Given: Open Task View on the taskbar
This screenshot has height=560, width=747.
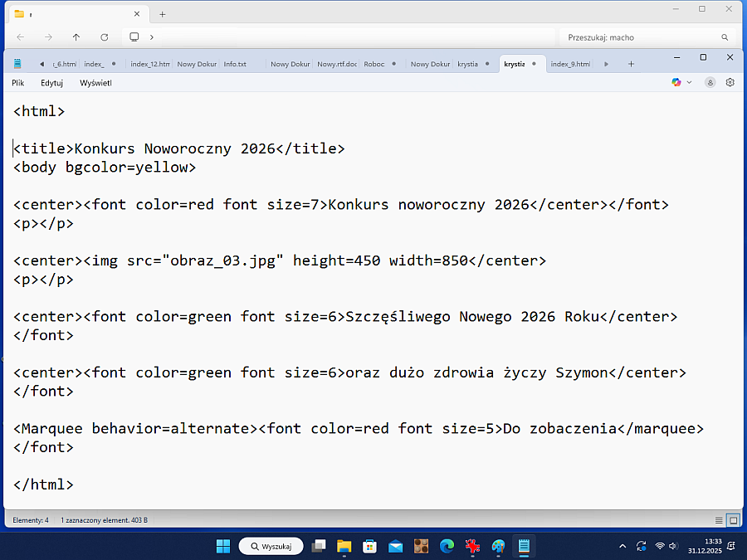Looking at the screenshot, I should tap(318, 546).
